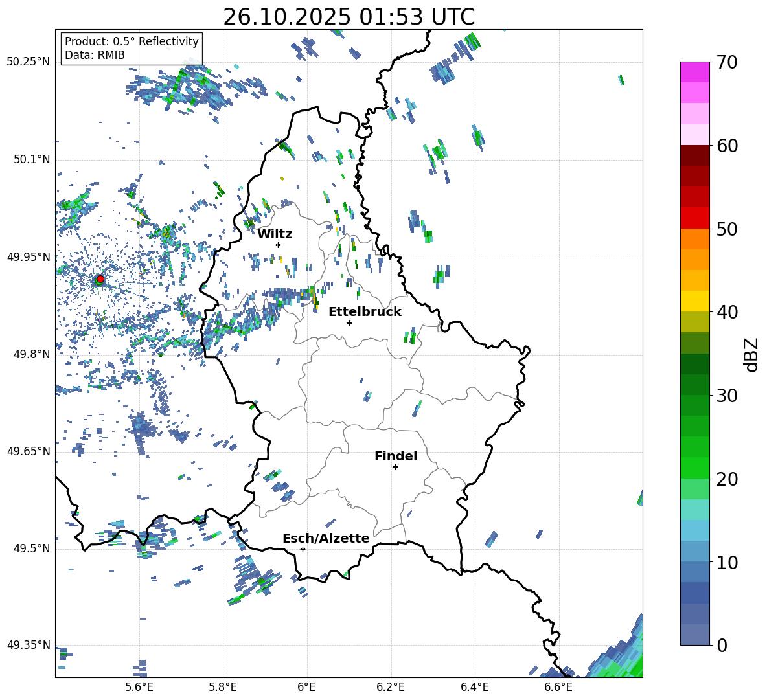Click the 49.95°N latitude label

(29, 256)
